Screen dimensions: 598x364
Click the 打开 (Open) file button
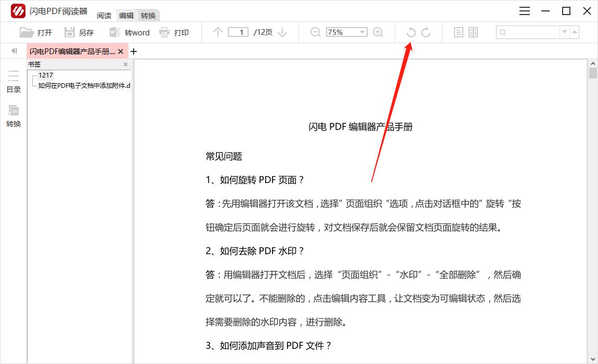(36, 32)
